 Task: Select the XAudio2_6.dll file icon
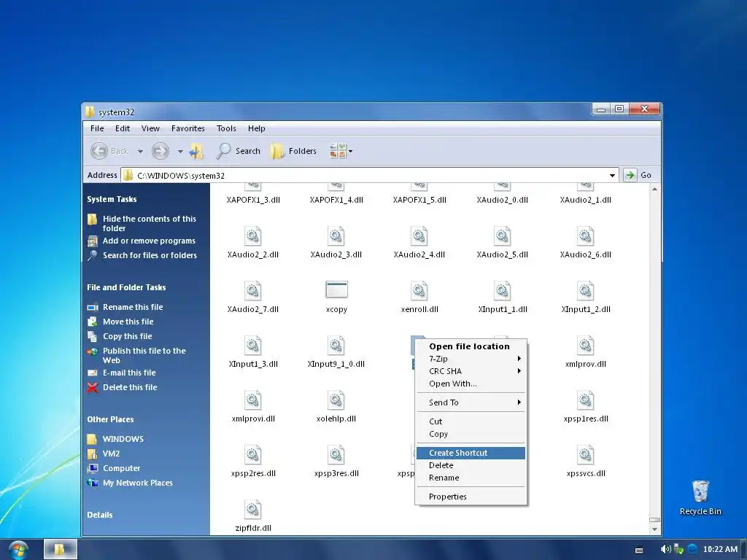[586, 236]
